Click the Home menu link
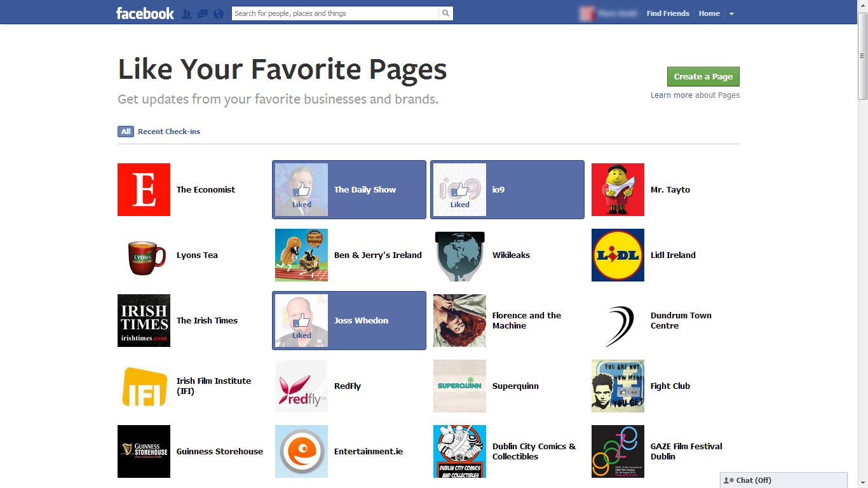 709,13
